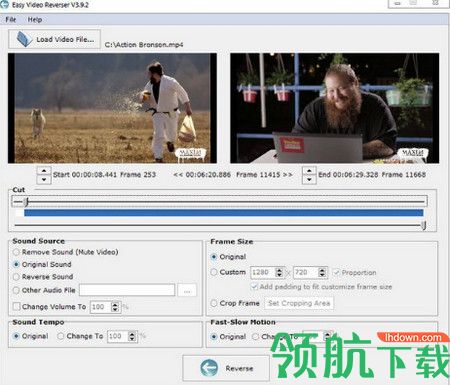Enable Change Volume To checkbox
The width and height of the screenshot is (450, 385).
click(49, 306)
